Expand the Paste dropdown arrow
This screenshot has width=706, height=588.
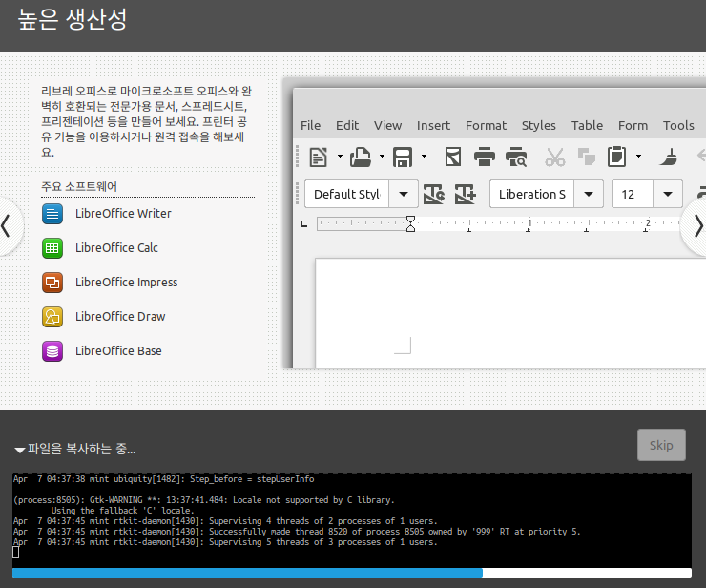[x=638, y=157]
